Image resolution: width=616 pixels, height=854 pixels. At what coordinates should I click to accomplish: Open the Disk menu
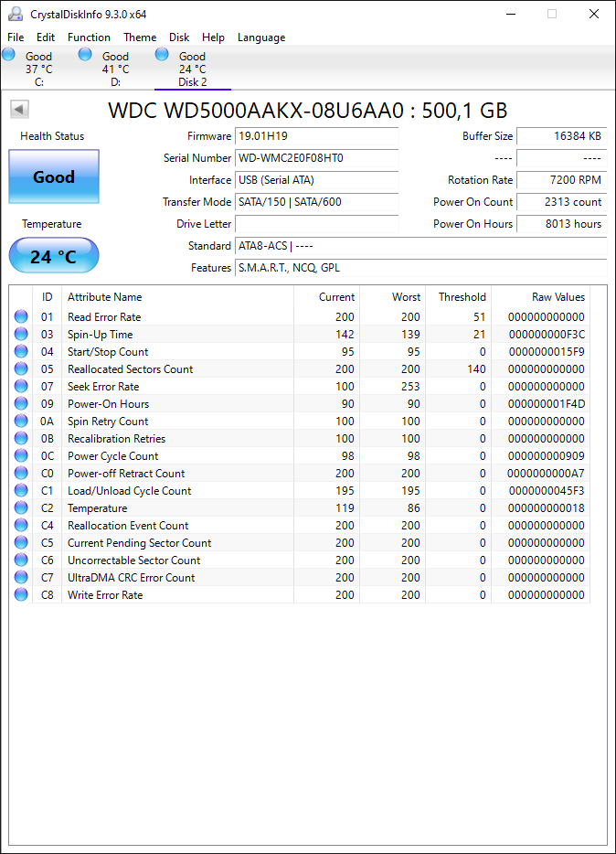point(179,37)
